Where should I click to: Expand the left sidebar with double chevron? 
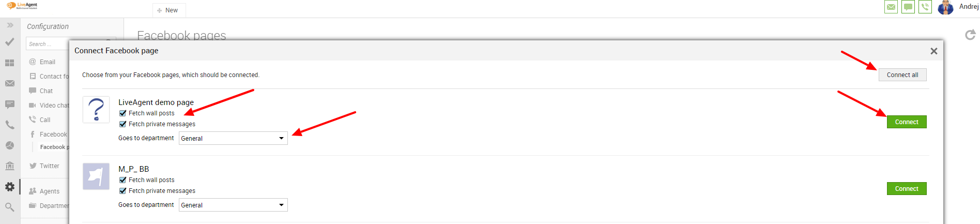click(10, 25)
